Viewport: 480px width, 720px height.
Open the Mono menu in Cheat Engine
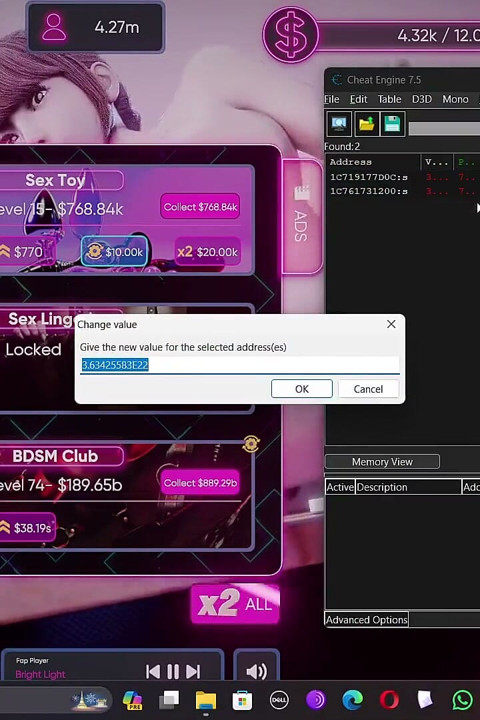coord(455,99)
